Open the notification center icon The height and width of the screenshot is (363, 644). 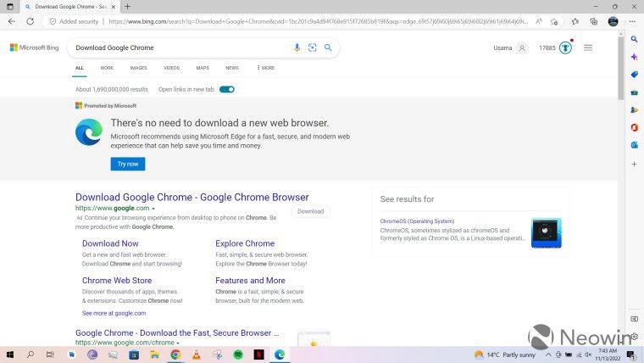pos(630,355)
